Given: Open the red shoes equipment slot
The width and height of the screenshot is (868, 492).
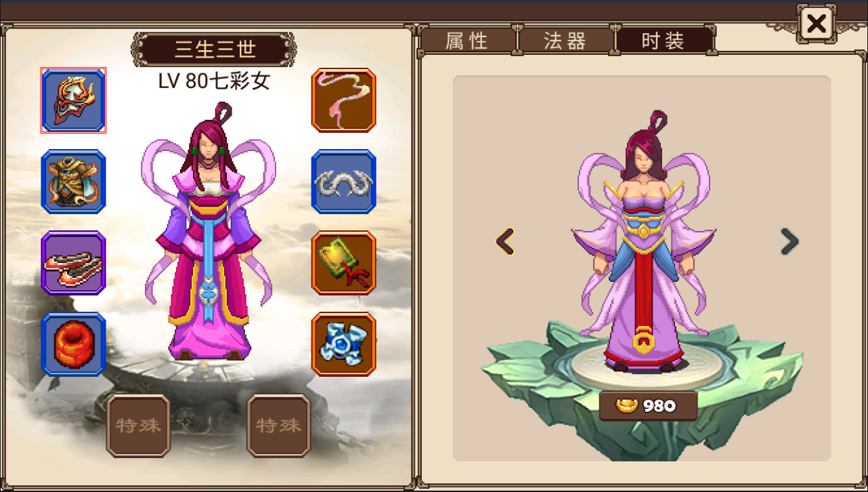Looking at the screenshot, I should point(73,263).
